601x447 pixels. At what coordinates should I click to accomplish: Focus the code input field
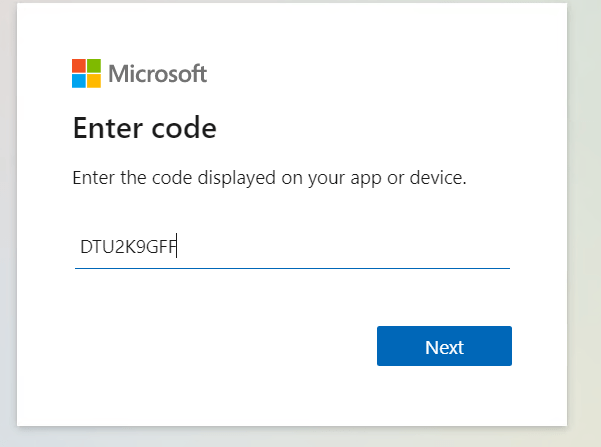click(x=292, y=247)
